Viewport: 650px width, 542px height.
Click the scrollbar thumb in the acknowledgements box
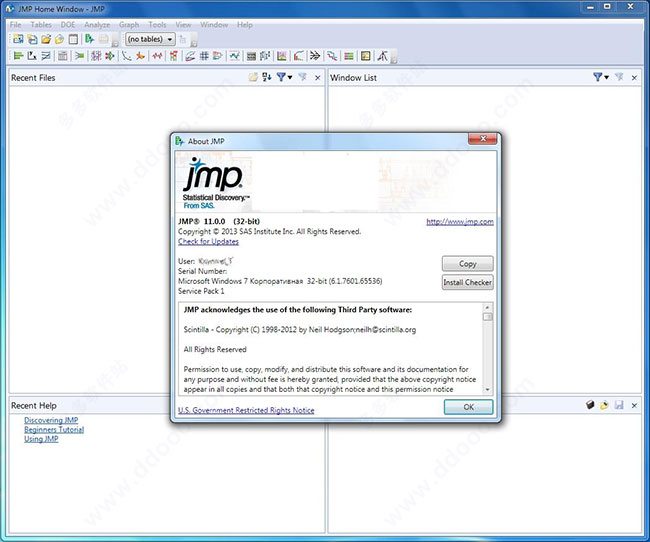click(x=488, y=317)
